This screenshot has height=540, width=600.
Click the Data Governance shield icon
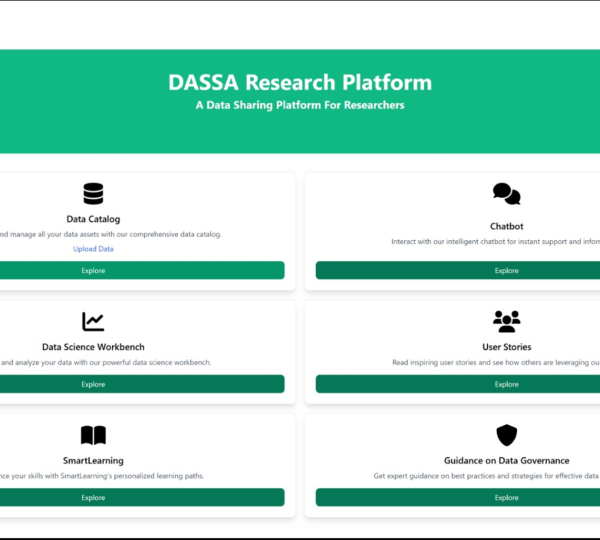click(x=507, y=435)
